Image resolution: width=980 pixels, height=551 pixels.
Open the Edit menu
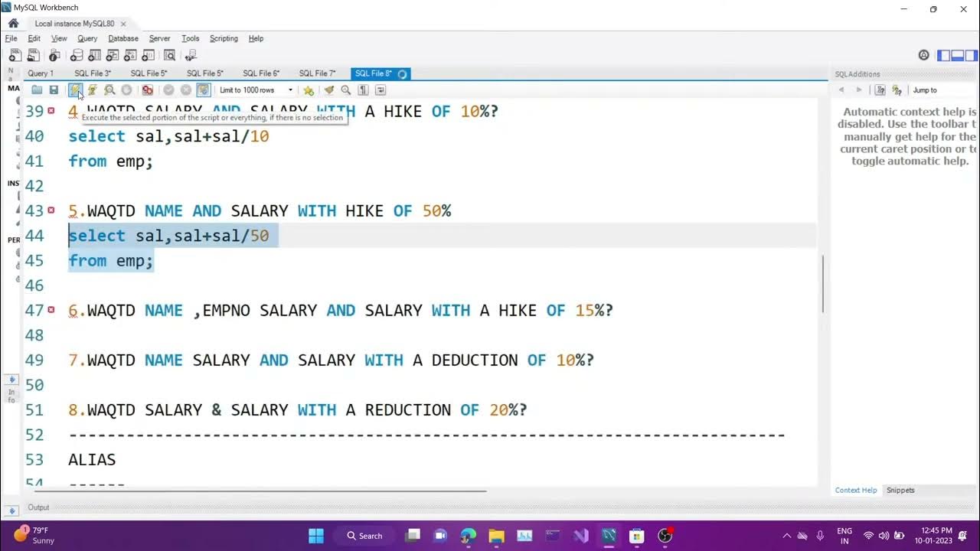click(x=34, y=38)
